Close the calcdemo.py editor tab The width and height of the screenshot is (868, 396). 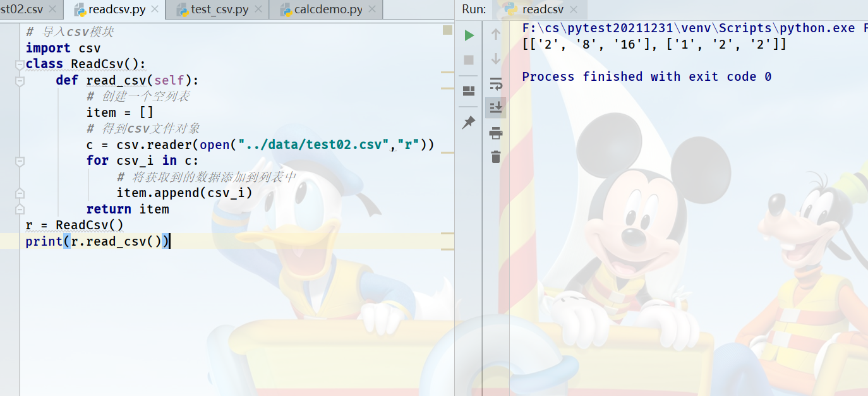point(372,9)
